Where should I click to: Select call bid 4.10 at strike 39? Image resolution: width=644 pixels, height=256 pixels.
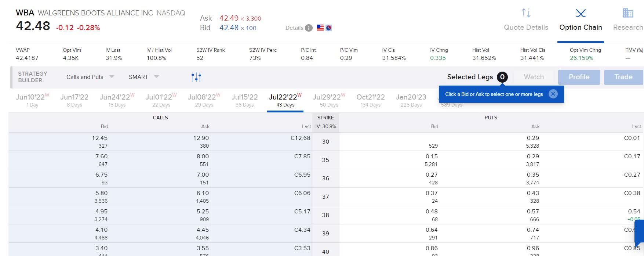pos(101,230)
